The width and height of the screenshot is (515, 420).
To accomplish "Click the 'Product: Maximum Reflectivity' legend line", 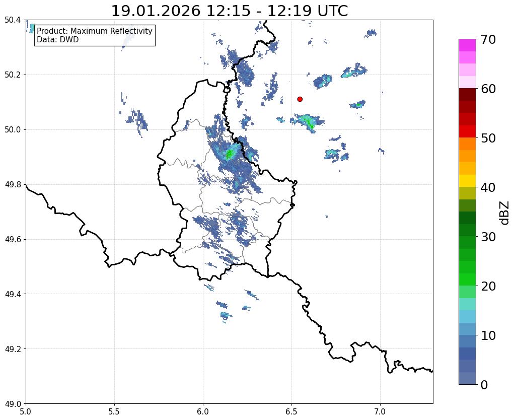I will pyautogui.click(x=95, y=31).
